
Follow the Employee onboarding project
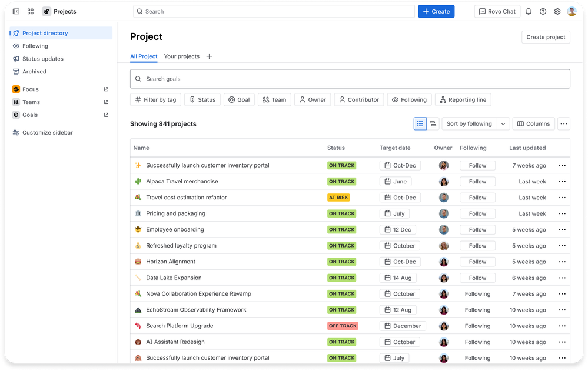477,230
